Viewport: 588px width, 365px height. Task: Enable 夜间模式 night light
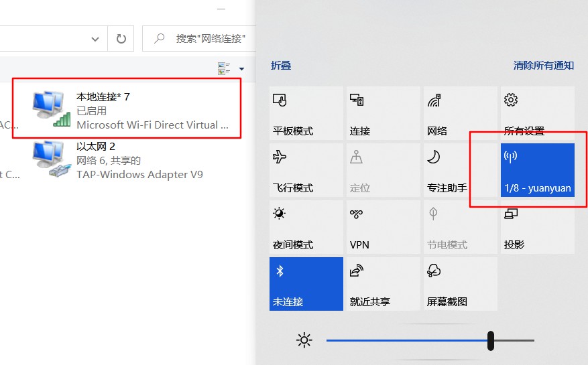[x=306, y=227]
